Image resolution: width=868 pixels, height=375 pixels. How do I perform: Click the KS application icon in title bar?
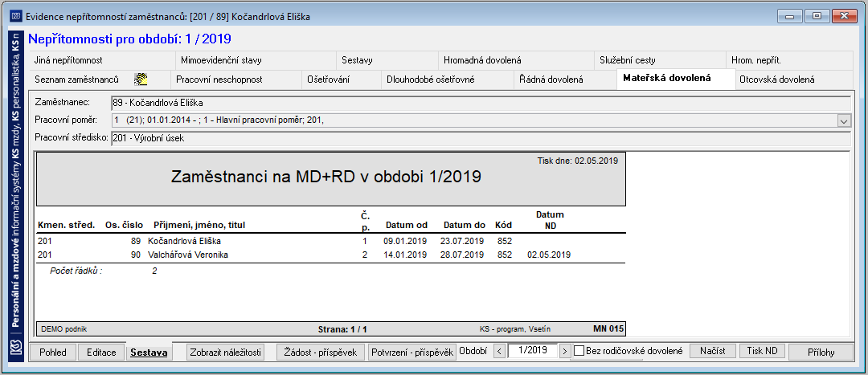pyautogui.click(x=16, y=16)
